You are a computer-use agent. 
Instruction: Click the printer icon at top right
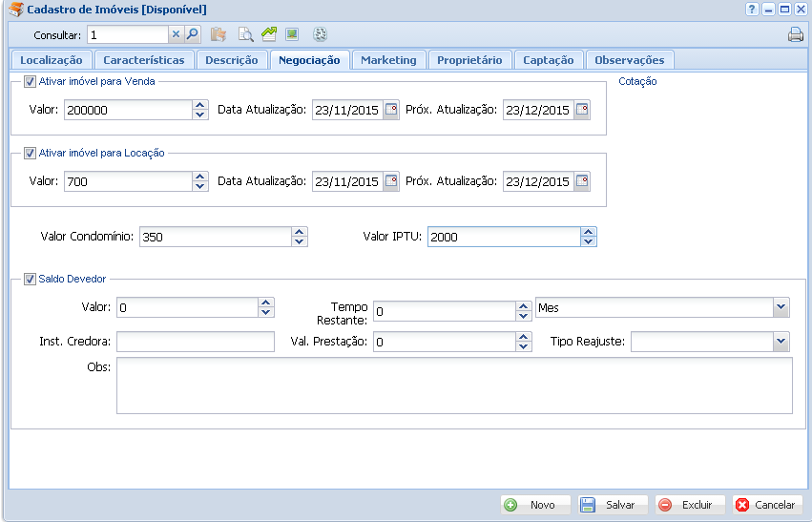click(x=795, y=35)
